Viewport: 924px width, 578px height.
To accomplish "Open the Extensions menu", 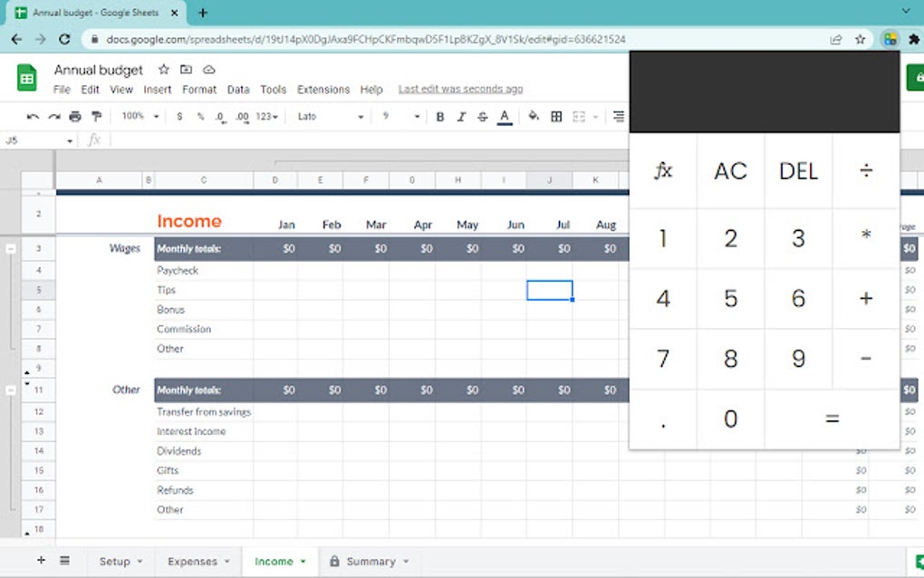I will [323, 90].
